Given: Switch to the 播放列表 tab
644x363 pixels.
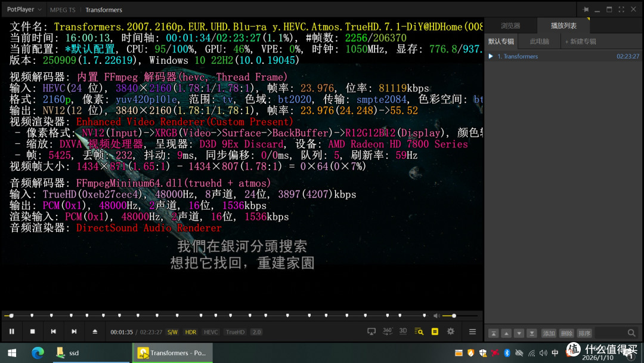Looking at the screenshot, I should click(x=563, y=26).
